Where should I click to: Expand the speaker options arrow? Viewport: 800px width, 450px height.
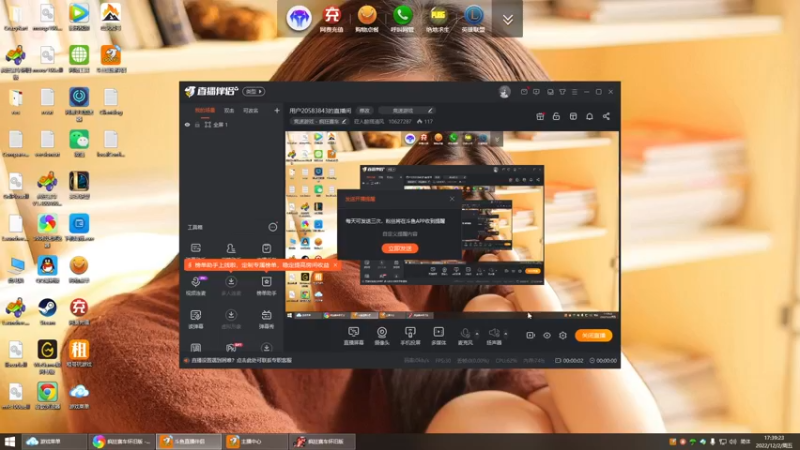coord(506,334)
